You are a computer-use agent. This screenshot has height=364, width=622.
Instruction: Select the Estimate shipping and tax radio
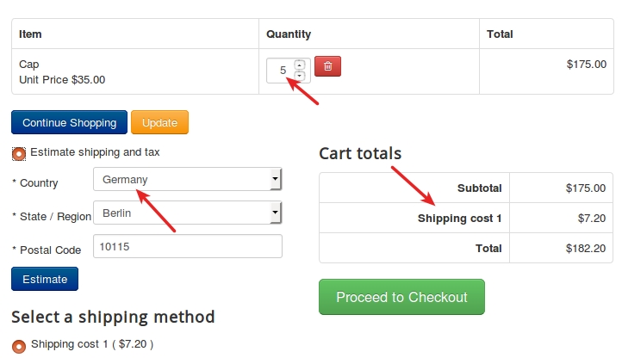[x=19, y=153]
